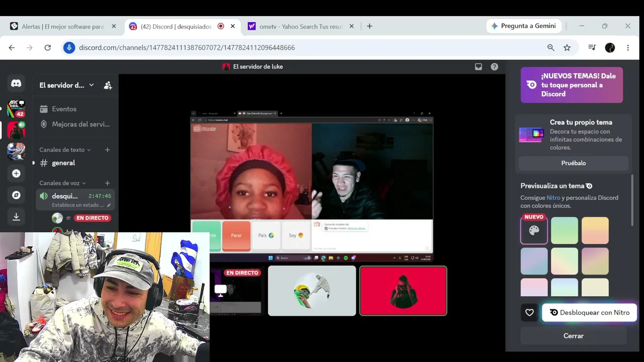Screen dimensions: 644x362
Task: Create a new voice channel plus icon
Action: click(107, 183)
